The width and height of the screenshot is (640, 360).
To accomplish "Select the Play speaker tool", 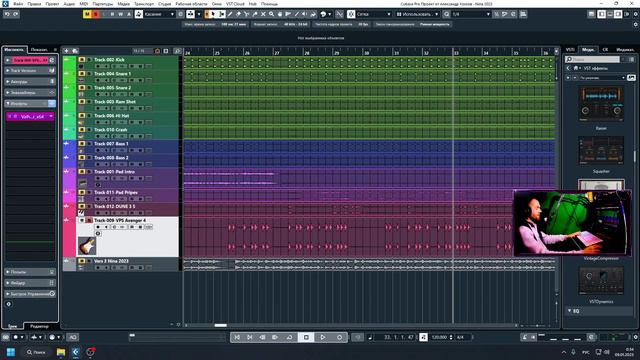I will pyautogui.click(x=305, y=14).
